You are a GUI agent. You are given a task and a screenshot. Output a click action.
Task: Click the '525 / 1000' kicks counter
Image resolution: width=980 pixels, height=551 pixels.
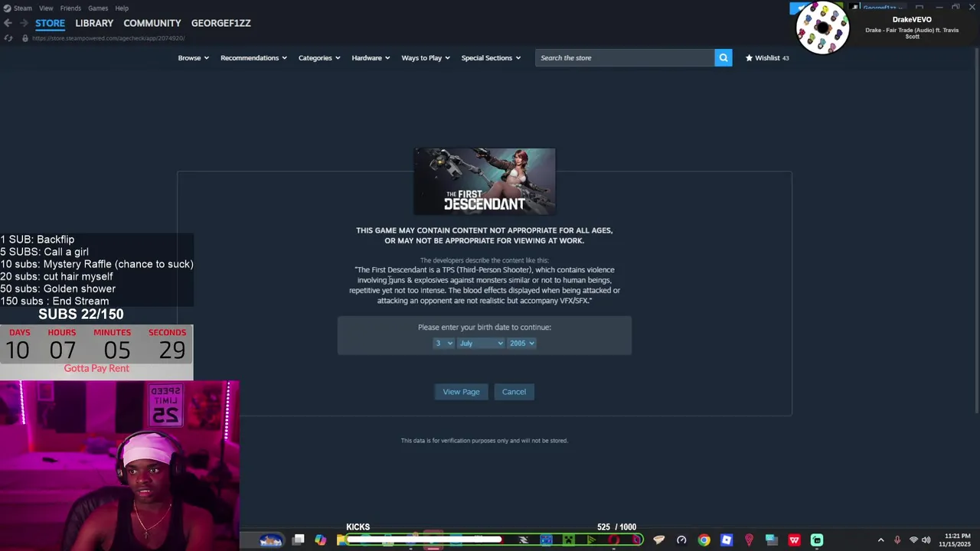[616, 527]
